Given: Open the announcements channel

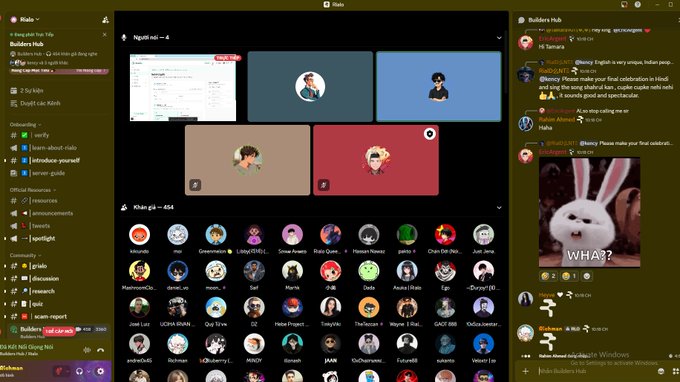Looking at the screenshot, I should point(53,213).
